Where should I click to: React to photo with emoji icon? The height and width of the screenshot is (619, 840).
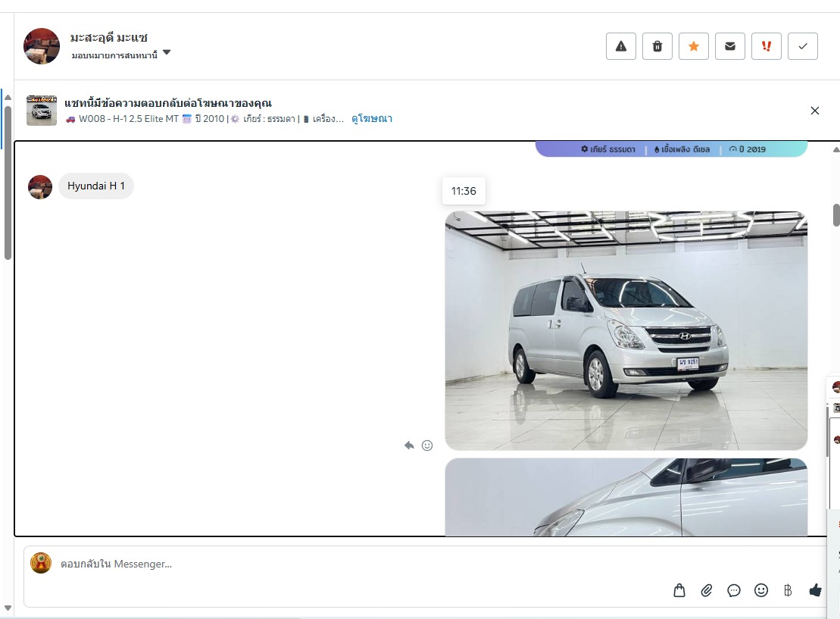[x=427, y=445]
